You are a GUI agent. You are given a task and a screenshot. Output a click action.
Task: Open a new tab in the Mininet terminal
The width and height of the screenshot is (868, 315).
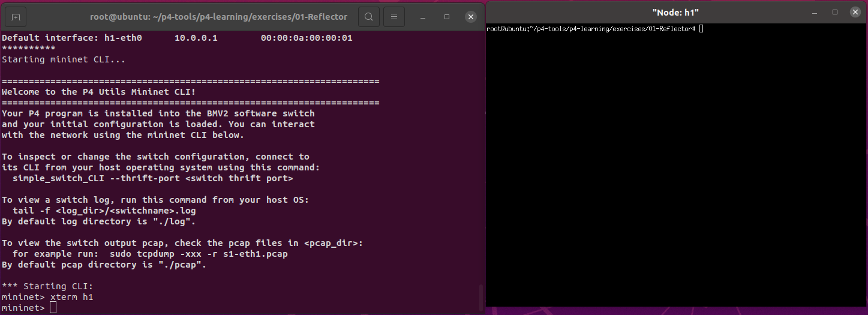click(16, 17)
